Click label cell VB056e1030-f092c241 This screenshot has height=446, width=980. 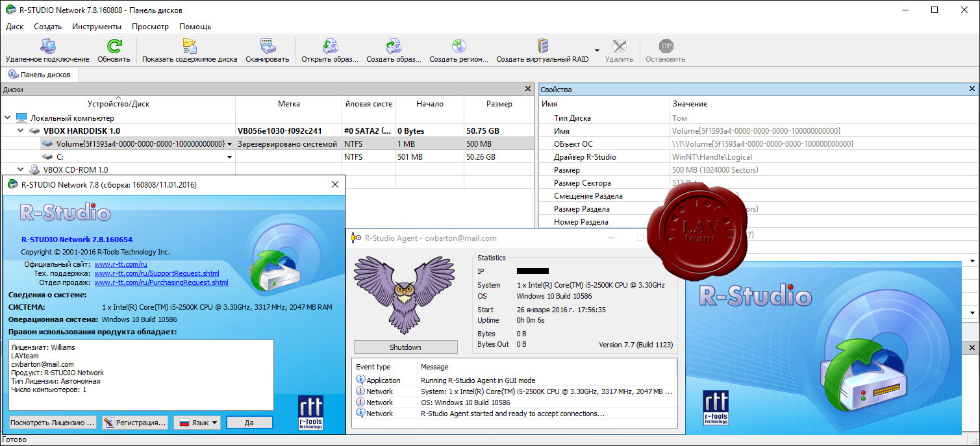point(288,131)
